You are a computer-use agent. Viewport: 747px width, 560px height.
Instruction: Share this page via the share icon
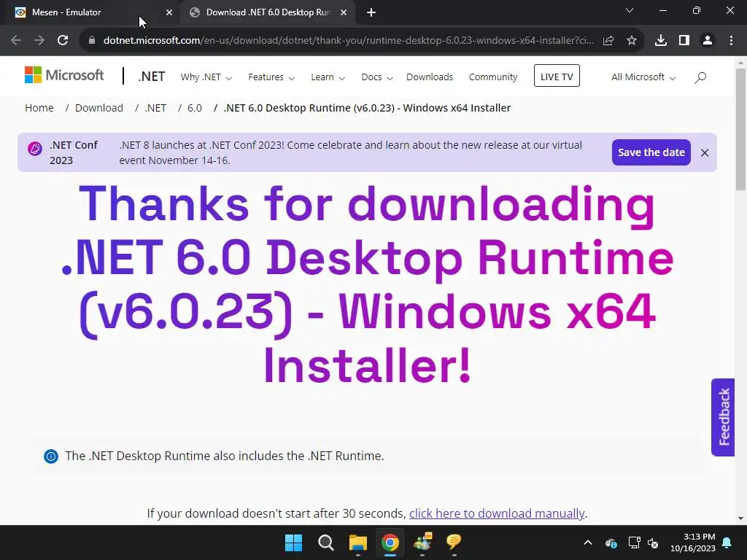[x=608, y=41]
